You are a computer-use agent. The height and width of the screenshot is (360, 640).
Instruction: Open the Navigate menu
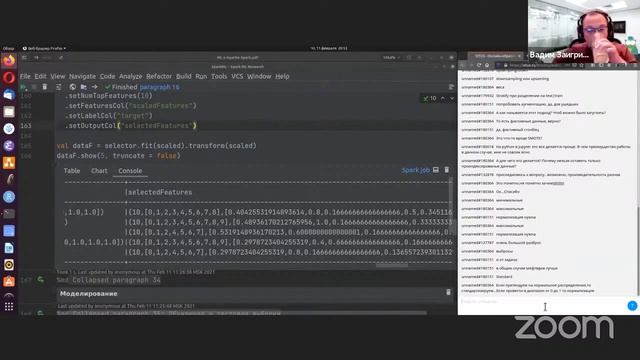click(82, 76)
